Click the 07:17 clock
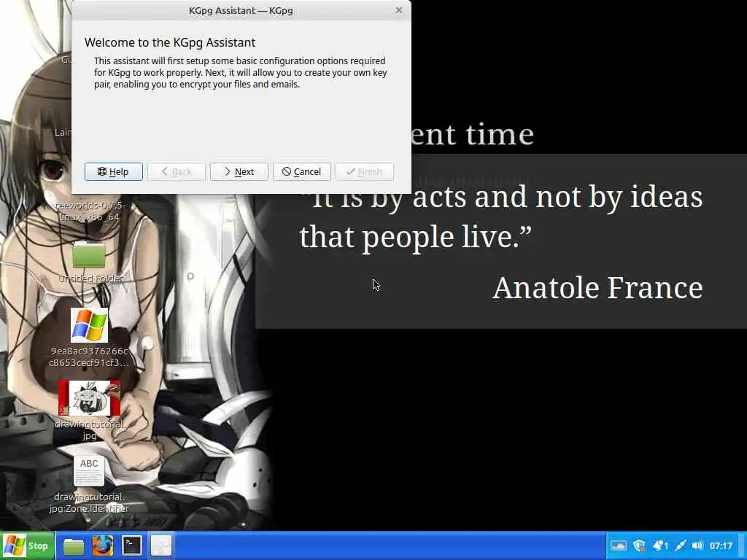This screenshot has width=747, height=560. (x=720, y=545)
